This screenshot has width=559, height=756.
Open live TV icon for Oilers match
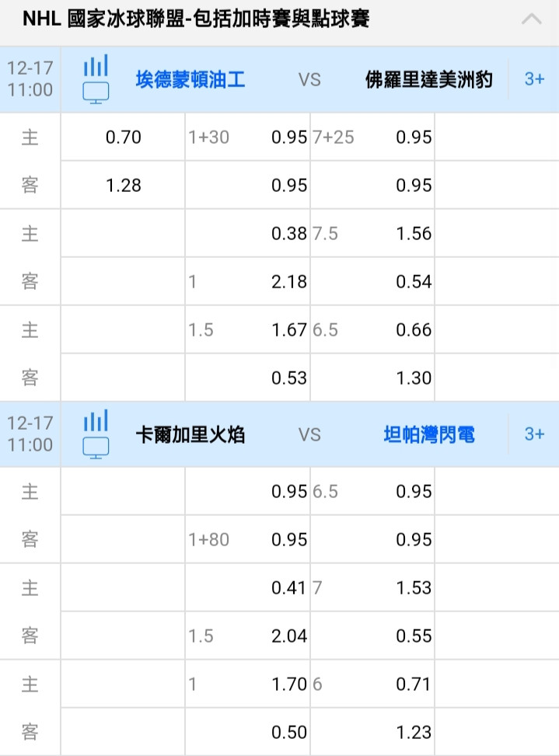pyautogui.click(x=96, y=92)
